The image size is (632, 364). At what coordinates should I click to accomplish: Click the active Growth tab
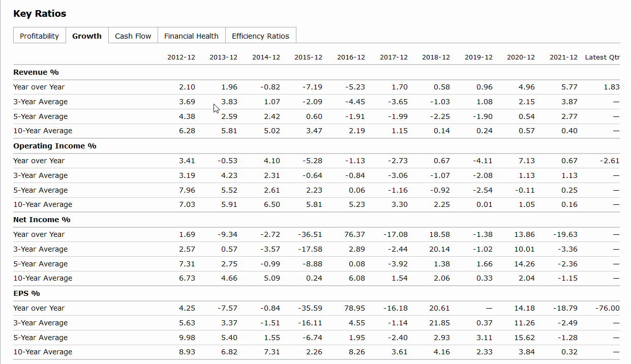[87, 36]
